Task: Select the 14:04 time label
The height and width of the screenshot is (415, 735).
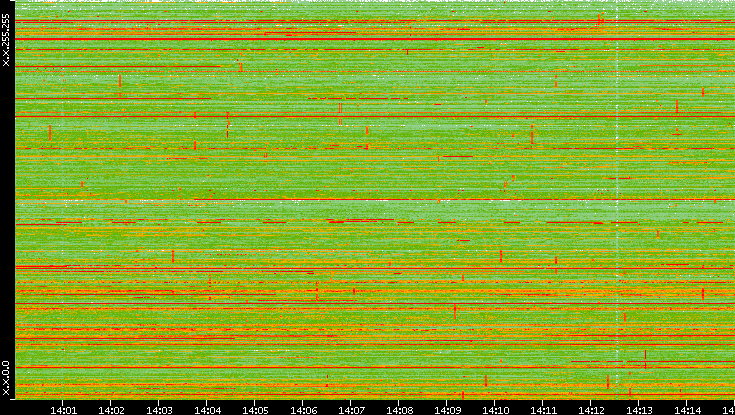Action: point(207,410)
